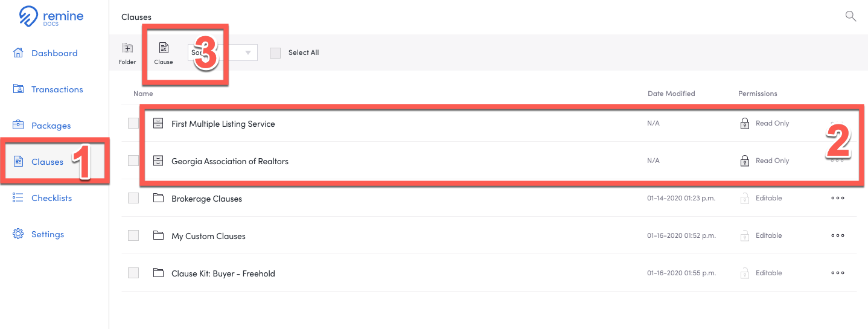The image size is (868, 329).
Task: Click the Dashboard house icon
Action: click(18, 53)
